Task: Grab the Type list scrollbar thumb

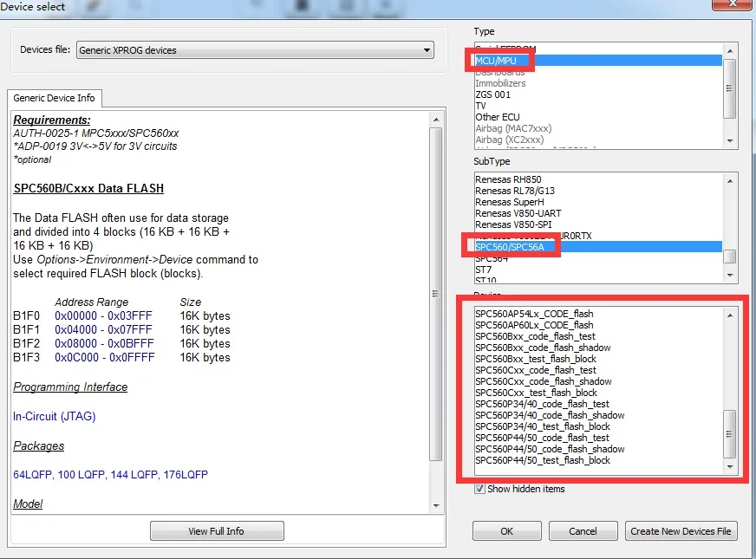Action: click(x=730, y=88)
